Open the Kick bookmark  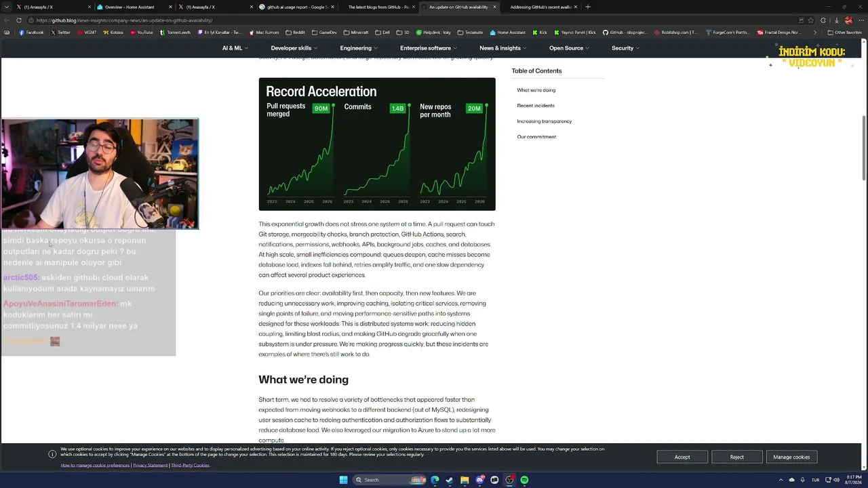(540, 33)
